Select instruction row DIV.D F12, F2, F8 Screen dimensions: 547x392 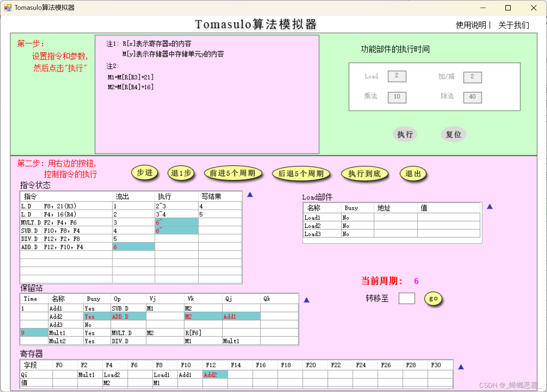131,239
